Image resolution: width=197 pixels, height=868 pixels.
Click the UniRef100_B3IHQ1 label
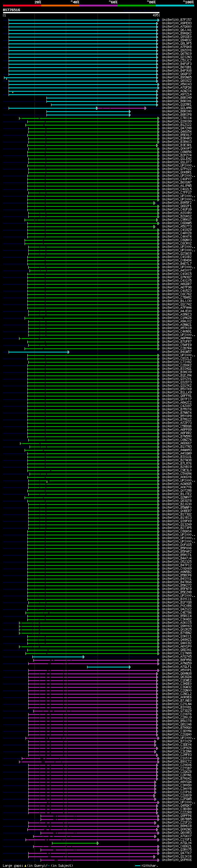point(176,369)
